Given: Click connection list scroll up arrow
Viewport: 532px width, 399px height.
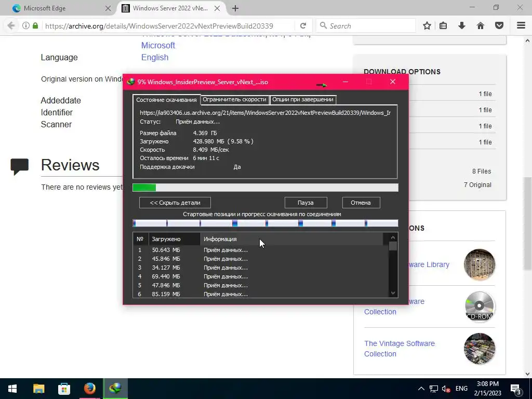Looking at the screenshot, I should pyautogui.click(x=393, y=237).
